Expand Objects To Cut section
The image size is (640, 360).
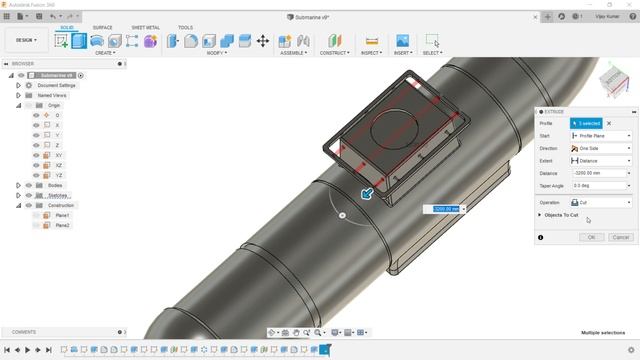tap(540, 215)
